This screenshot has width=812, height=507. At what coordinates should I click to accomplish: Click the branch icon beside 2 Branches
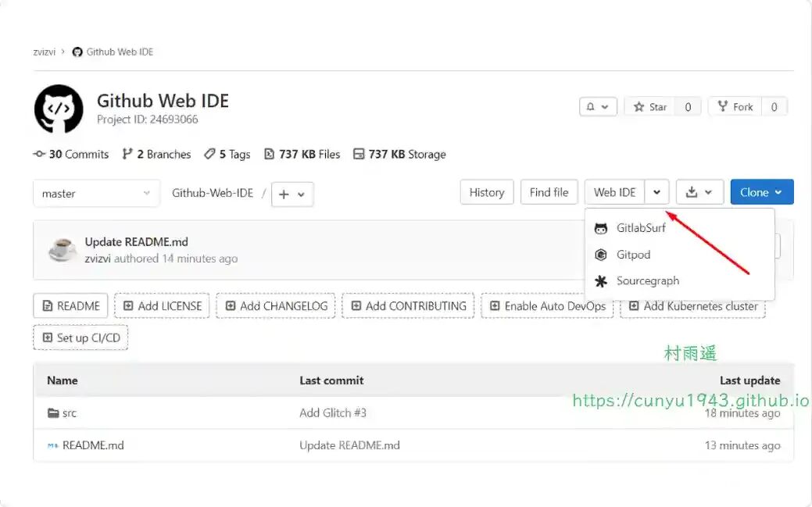pyautogui.click(x=127, y=154)
